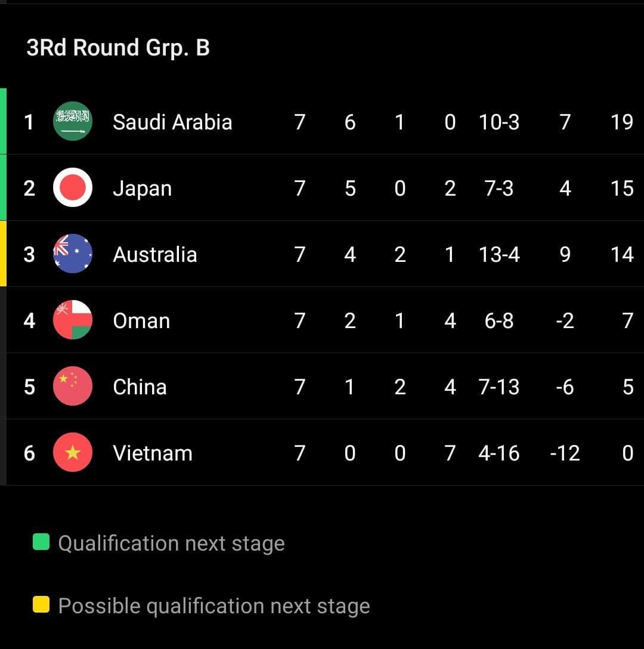Click Vietnam's -12 goal difference
644x649 pixels.
pos(564,453)
